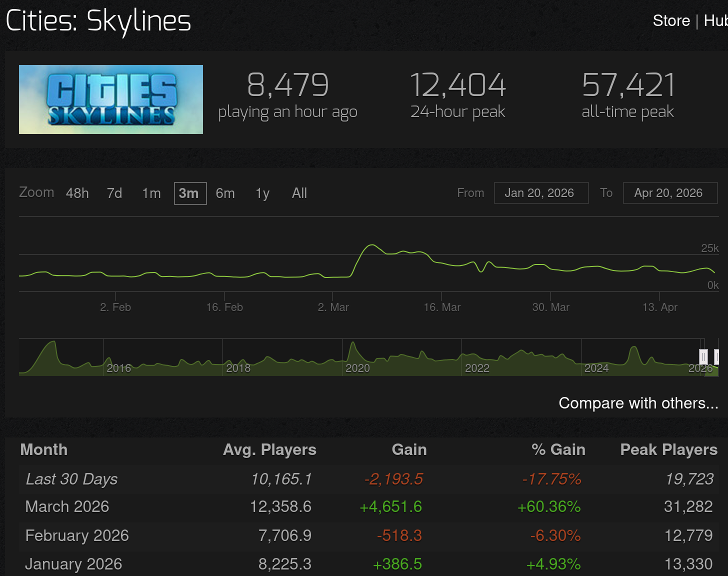Click the 8,225.3 average players value

point(284,564)
